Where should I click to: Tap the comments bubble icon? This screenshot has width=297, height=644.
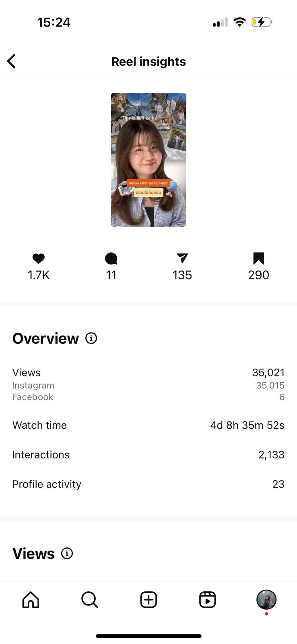coord(111,258)
